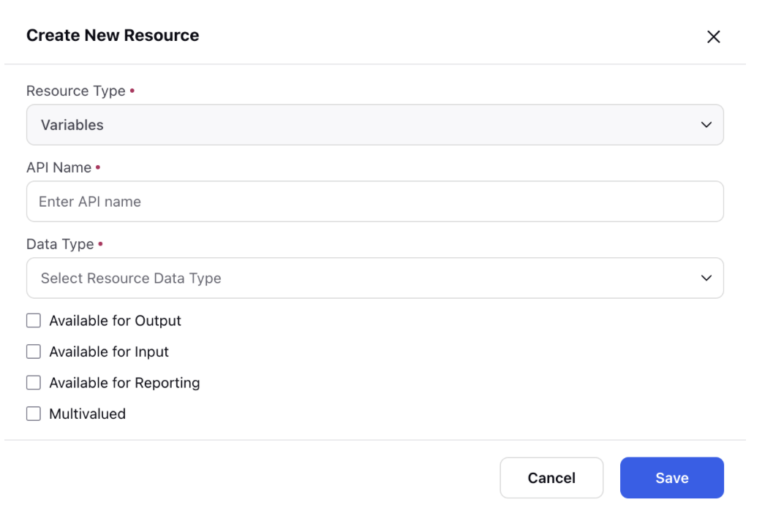This screenshot has height=532, width=784.
Task: Click the Cancel button
Action: [x=551, y=478]
